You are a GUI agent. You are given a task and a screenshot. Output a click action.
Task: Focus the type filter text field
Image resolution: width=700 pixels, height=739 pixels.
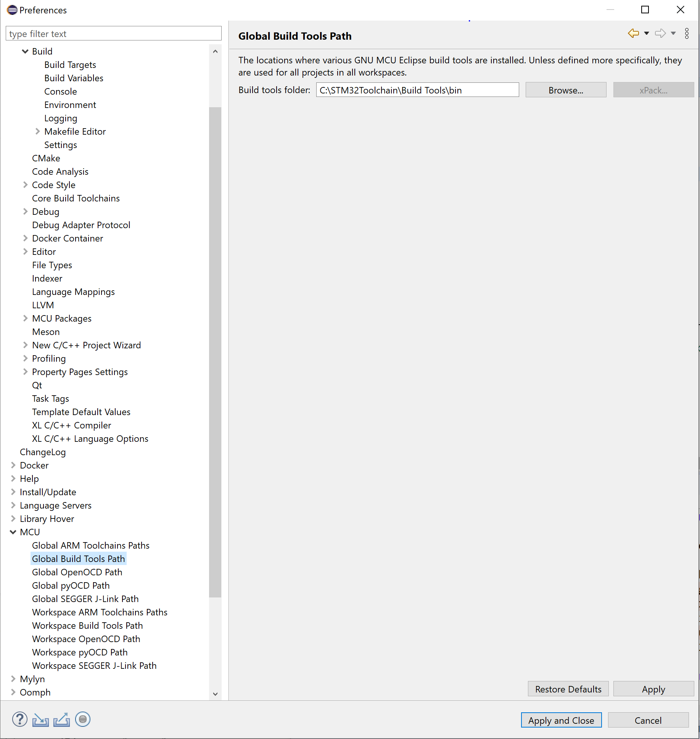(x=114, y=34)
